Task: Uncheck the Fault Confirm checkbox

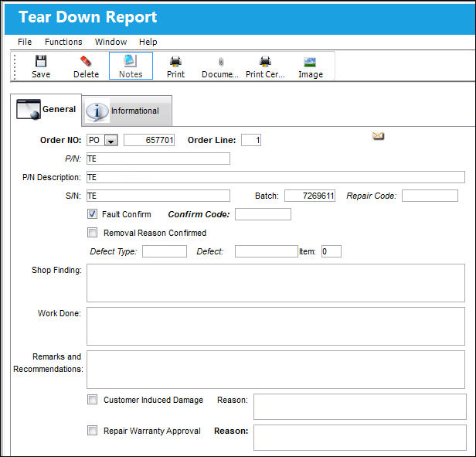Action: click(x=92, y=214)
